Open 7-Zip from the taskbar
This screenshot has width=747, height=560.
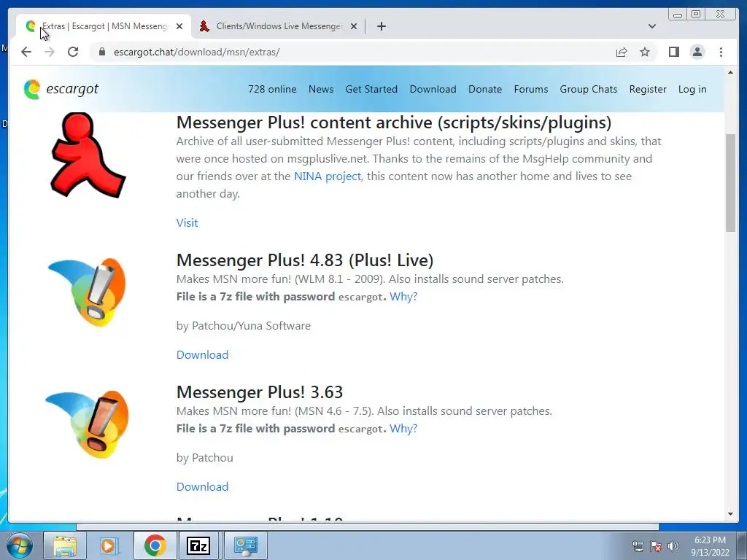(198, 545)
